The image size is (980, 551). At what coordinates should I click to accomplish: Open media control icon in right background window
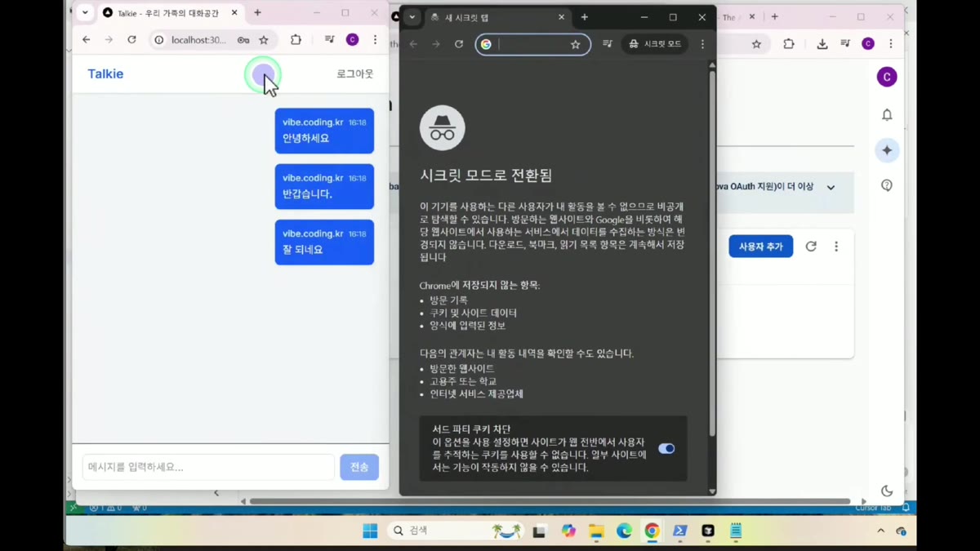(845, 44)
